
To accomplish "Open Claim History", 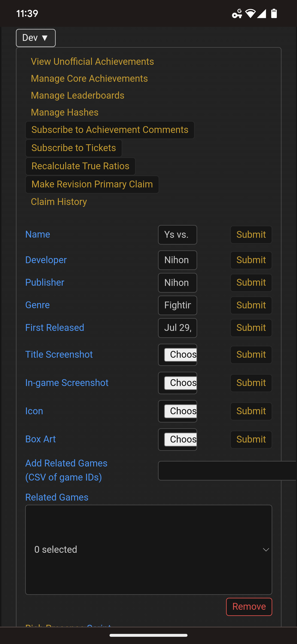I will (x=58, y=202).
